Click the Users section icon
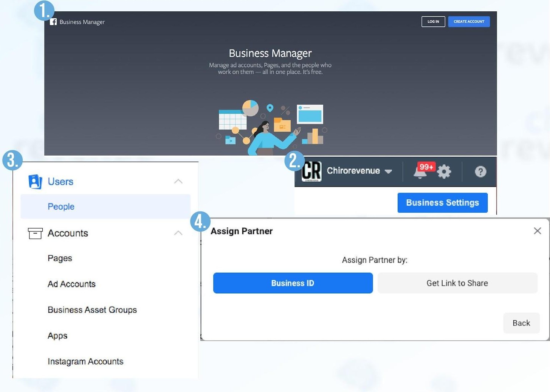550x392 pixels. (35, 182)
